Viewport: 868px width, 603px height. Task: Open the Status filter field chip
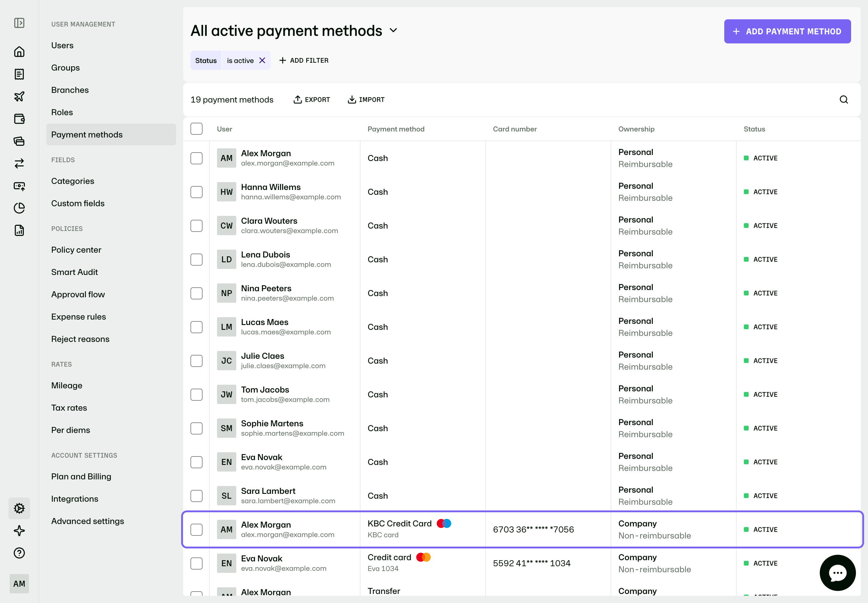coord(206,61)
